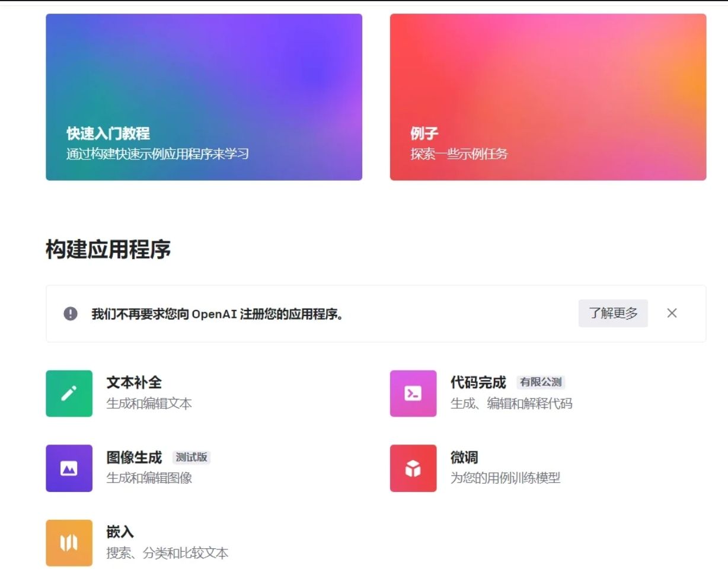Click description 为您的用例训练模型
The width and height of the screenshot is (728, 585).
click(506, 478)
